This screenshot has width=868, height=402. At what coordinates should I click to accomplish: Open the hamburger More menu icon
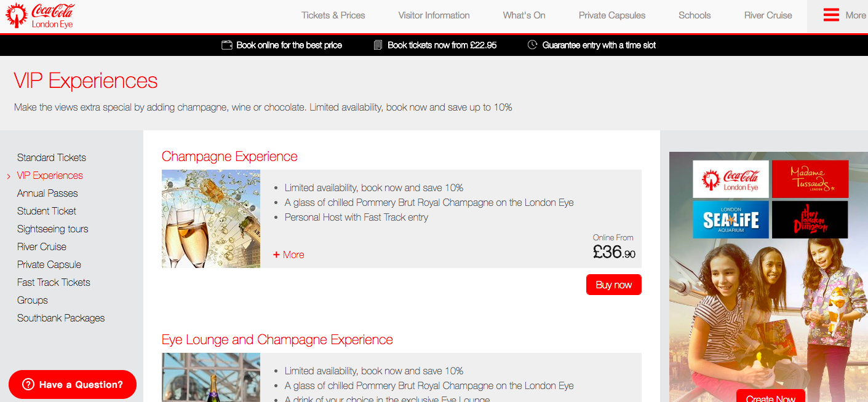[x=831, y=15]
